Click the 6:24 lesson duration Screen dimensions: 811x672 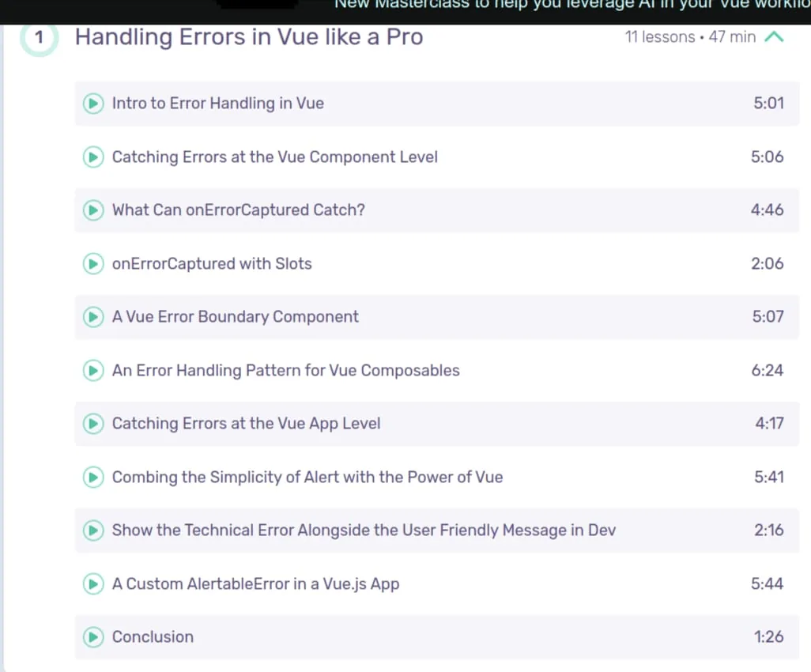[767, 371]
